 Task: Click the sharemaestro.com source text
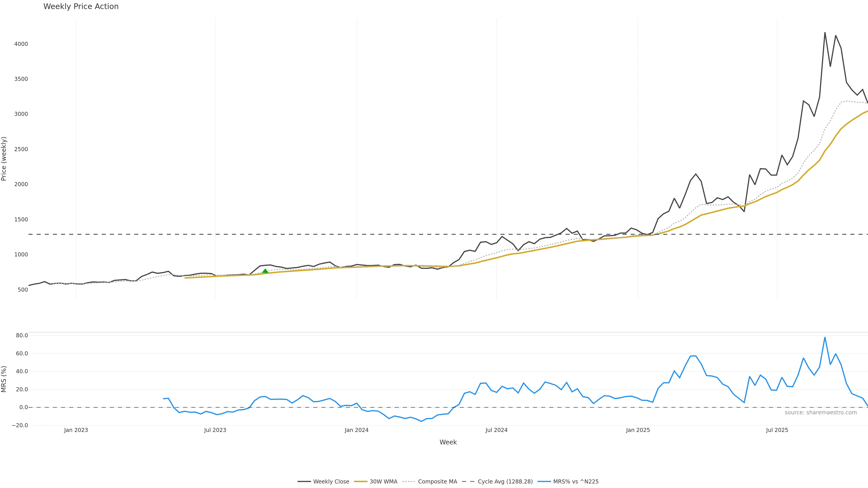[821, 413]
